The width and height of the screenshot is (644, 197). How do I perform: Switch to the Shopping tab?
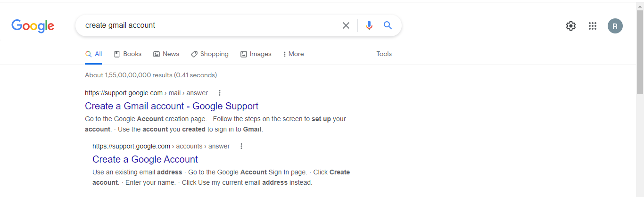pyautogui.click(x=210, y=54)
